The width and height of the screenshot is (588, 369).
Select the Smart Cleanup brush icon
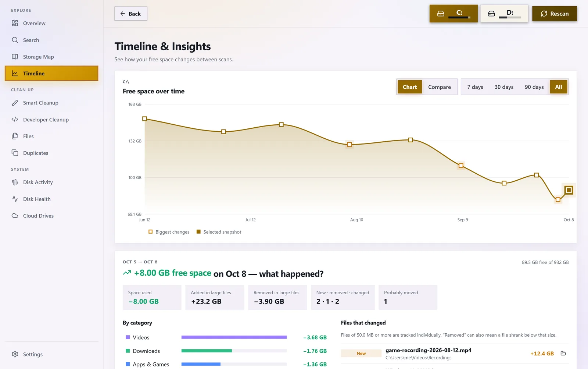(x=15, y=103)
